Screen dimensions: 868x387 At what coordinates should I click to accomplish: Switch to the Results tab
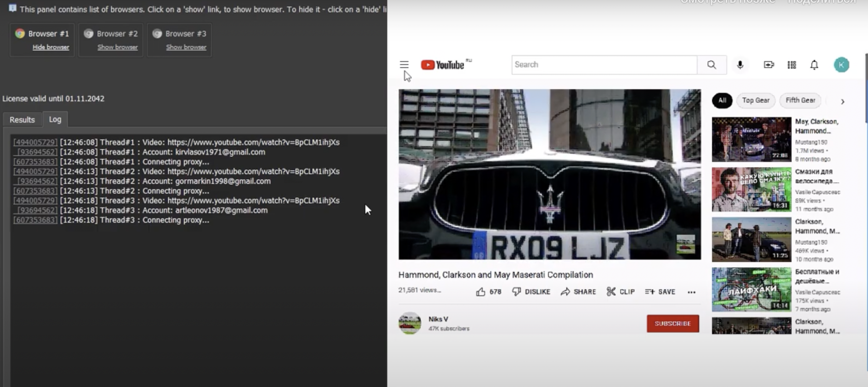coord(22,119)
